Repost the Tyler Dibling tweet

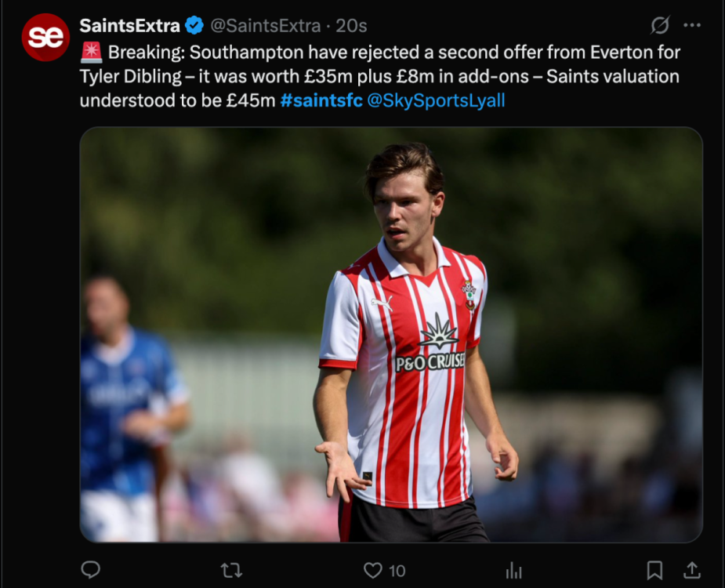(x=231, y=570)
